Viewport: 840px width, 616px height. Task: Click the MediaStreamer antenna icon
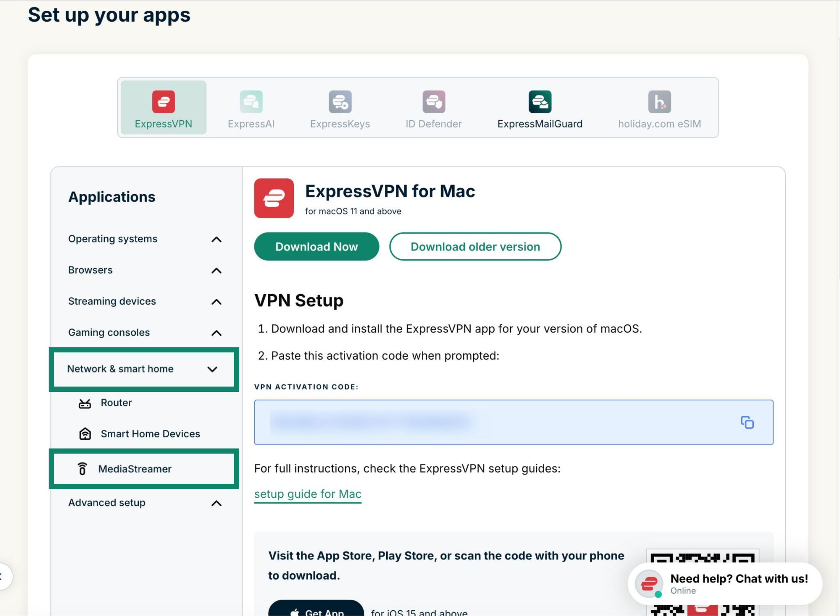[x=82, y=469]
